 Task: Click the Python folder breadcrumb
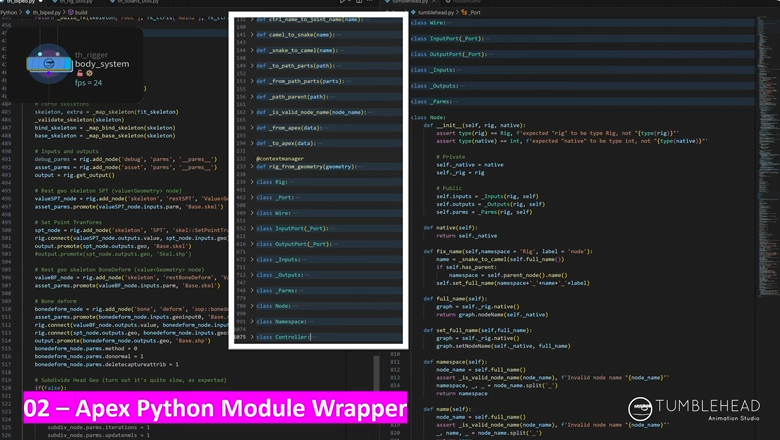click(8, 12)
